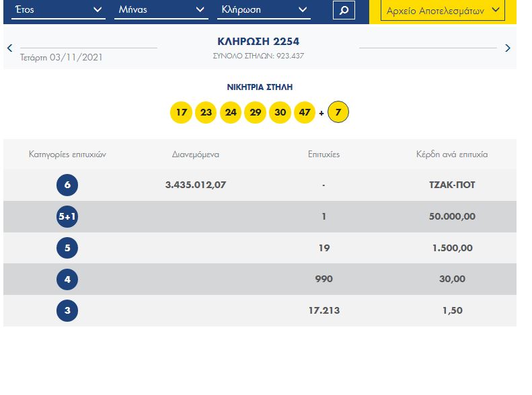Click the ΤΖΑΚ-ΠΟΤ jackpot cell

(452, 185)
